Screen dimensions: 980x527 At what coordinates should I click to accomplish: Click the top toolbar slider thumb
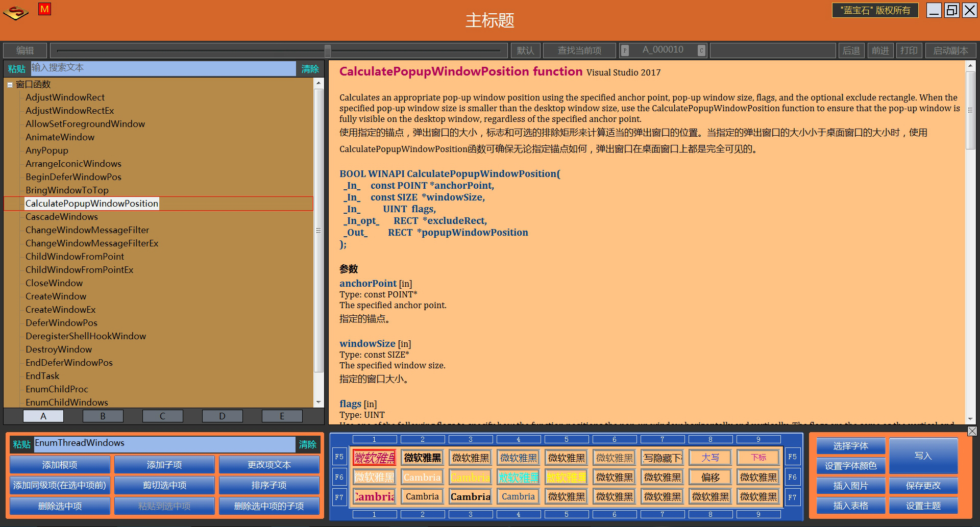(x=328, y=51)
